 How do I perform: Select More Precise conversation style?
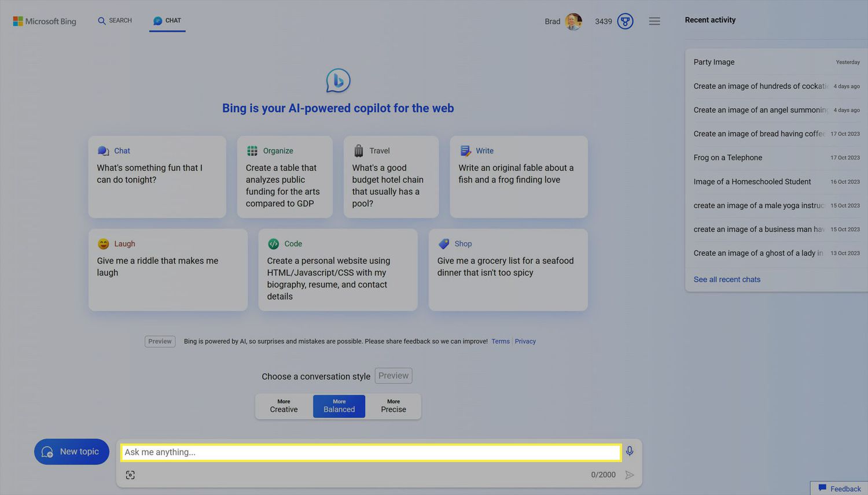coord(393,406)
